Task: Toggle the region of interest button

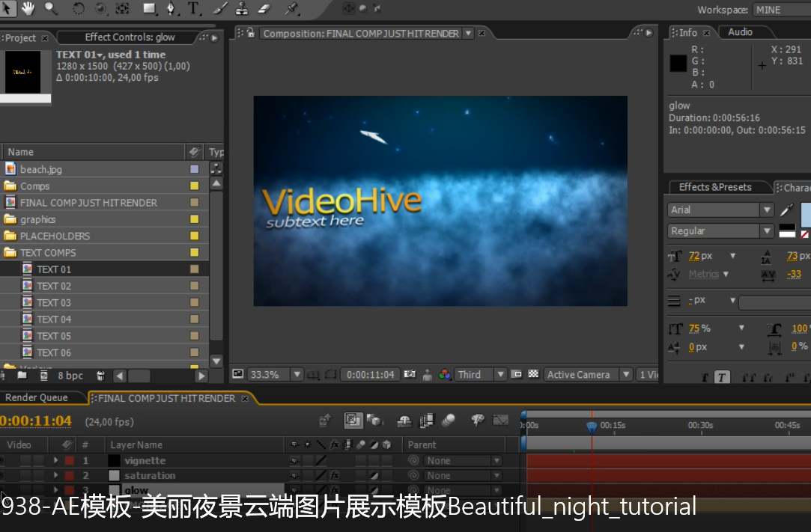Action: tap(516, 374)
